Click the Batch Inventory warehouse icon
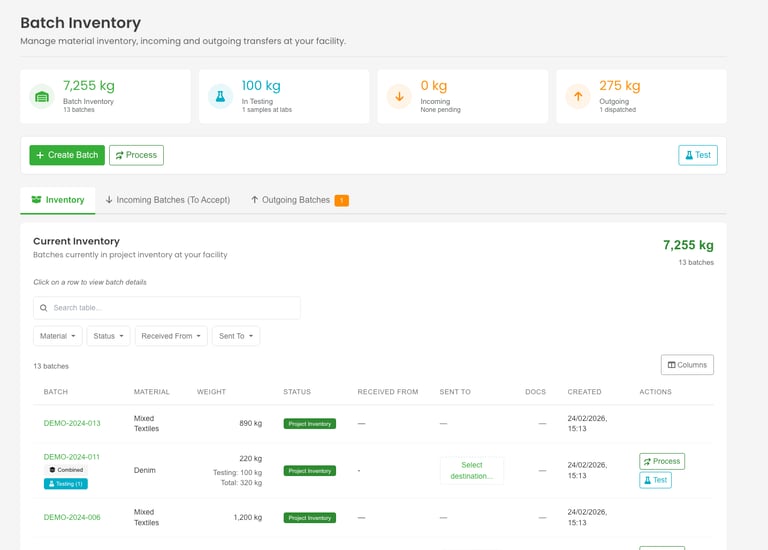 pos(42,96)
